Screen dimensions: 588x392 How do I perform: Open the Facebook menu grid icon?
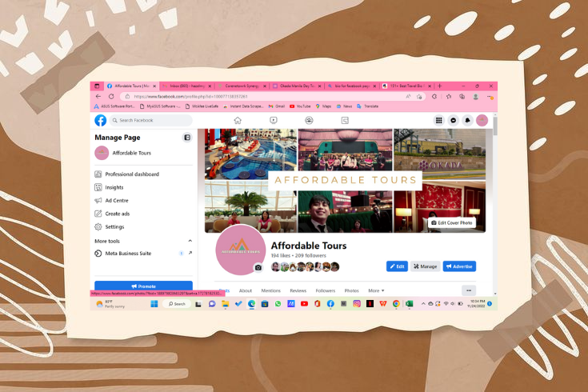(438, 121)
